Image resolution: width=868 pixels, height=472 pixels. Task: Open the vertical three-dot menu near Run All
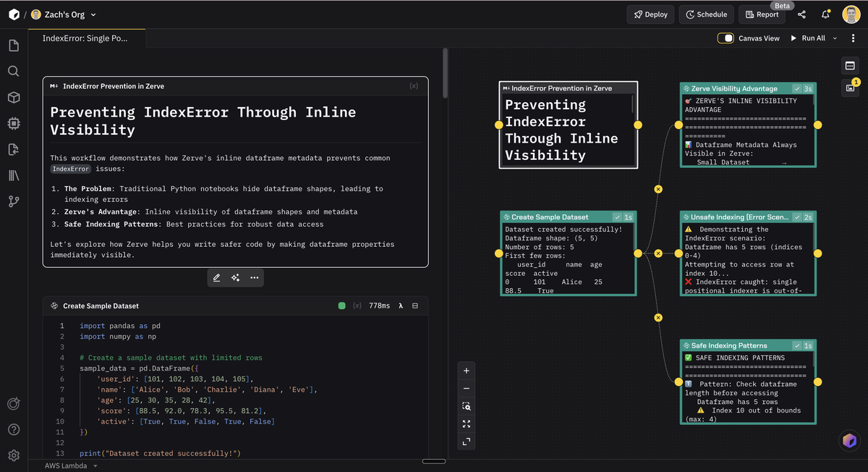tap(854, 38)
